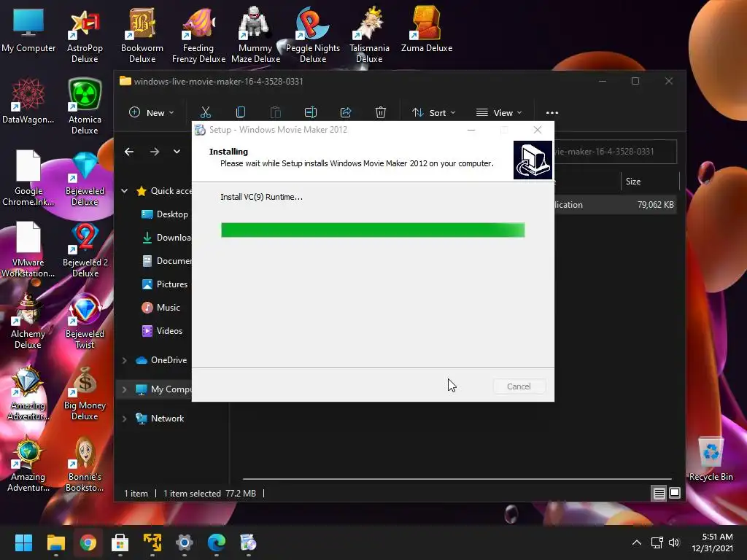Click the Size column header
The width and height of the screenshot is (747, 560).
(x=650, y=182)
